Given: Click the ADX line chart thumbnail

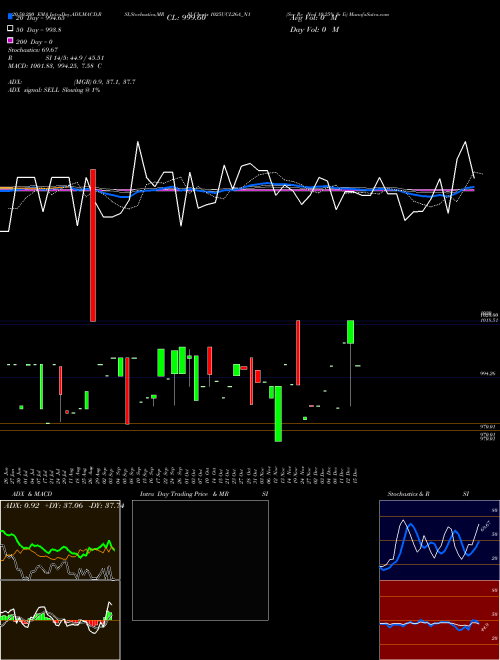Looking at the screenshot, I should coord(60,540).
